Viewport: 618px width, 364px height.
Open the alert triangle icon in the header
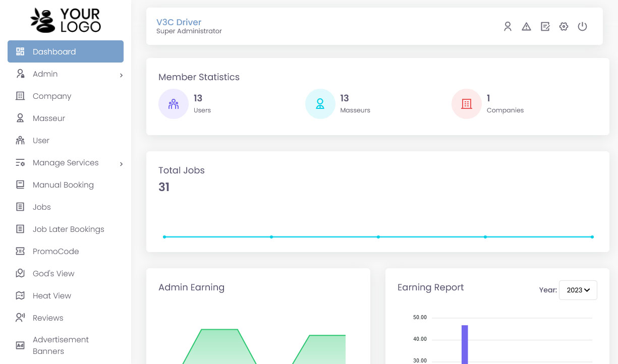[526, 27]
